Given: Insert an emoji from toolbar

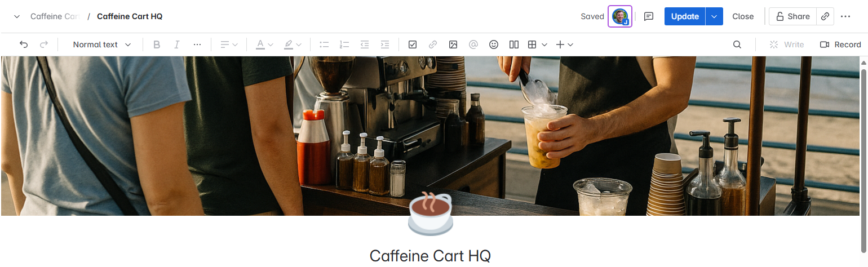Looking at the screenshot, I should coord(494,44).
